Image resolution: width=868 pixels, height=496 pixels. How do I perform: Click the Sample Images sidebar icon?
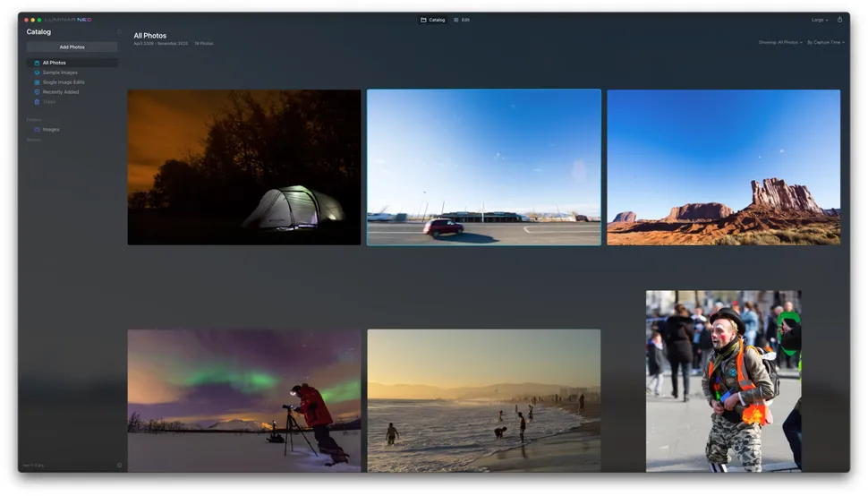click(x=37, y=73)
